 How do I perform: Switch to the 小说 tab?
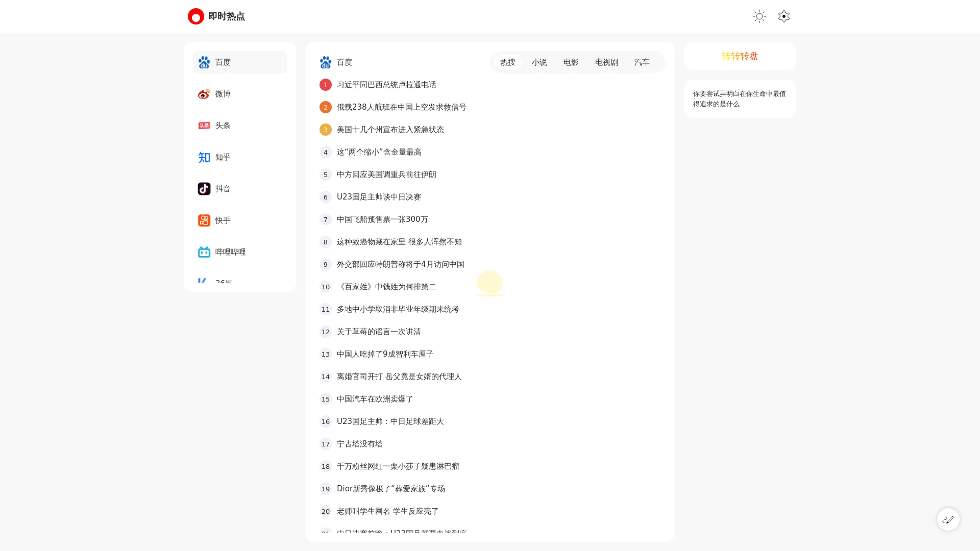coord(539,62)
